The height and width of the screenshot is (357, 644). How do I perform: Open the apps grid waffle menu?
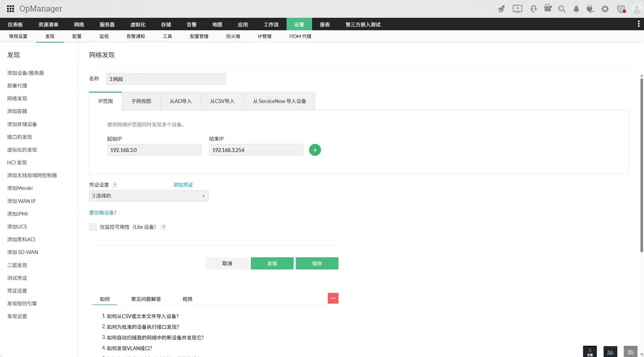pos(11,9)
